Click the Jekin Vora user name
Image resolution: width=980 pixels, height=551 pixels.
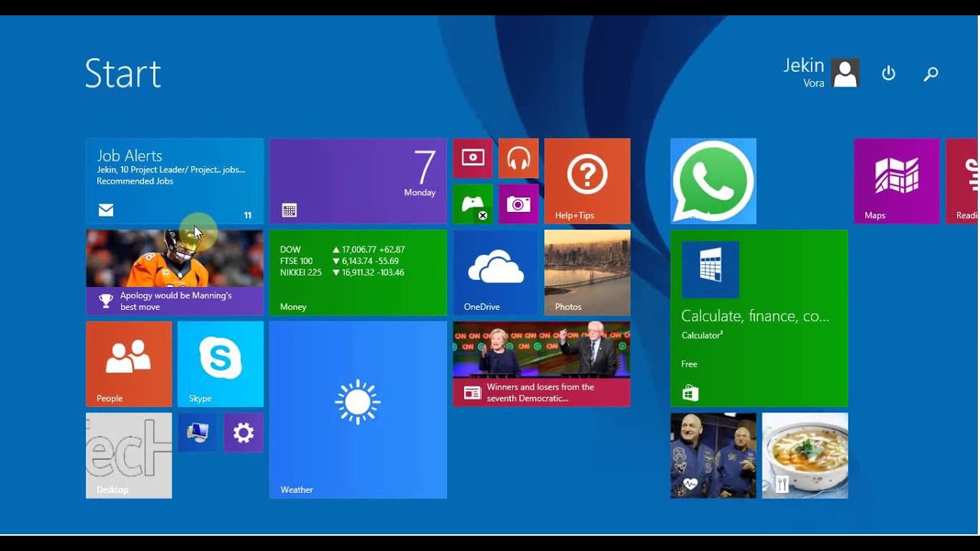point(804,73)
